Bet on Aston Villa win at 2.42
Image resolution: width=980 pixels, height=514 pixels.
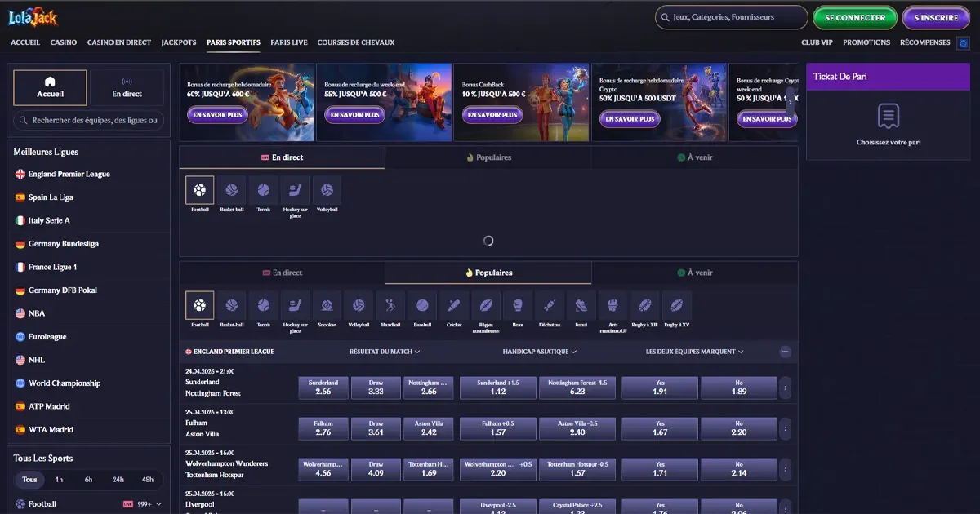(x=429, y=428)
